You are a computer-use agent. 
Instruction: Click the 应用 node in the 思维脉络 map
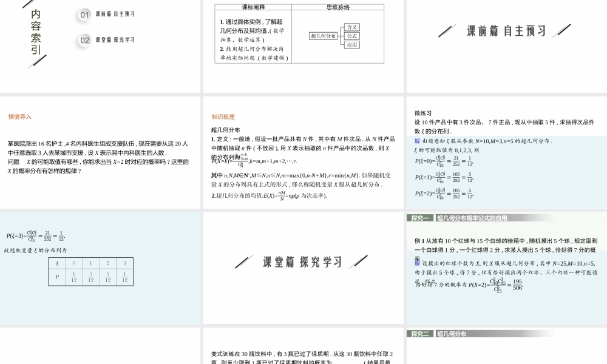(x=352, y=45)
